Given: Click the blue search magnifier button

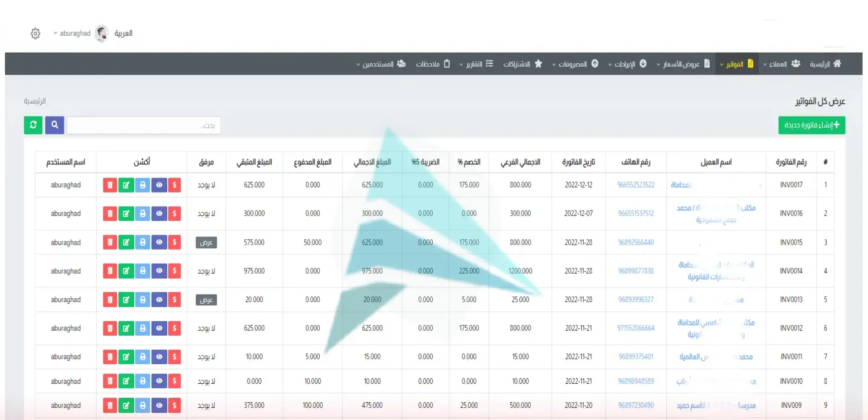Looking at the screenshot, I should coord(54,125).
